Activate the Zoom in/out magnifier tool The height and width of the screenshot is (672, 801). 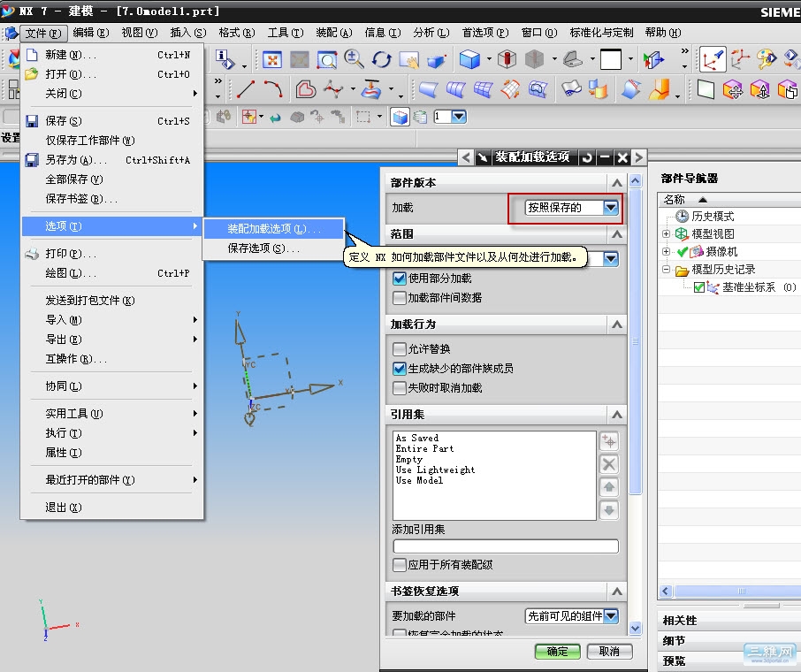click(x=354, y=59)
